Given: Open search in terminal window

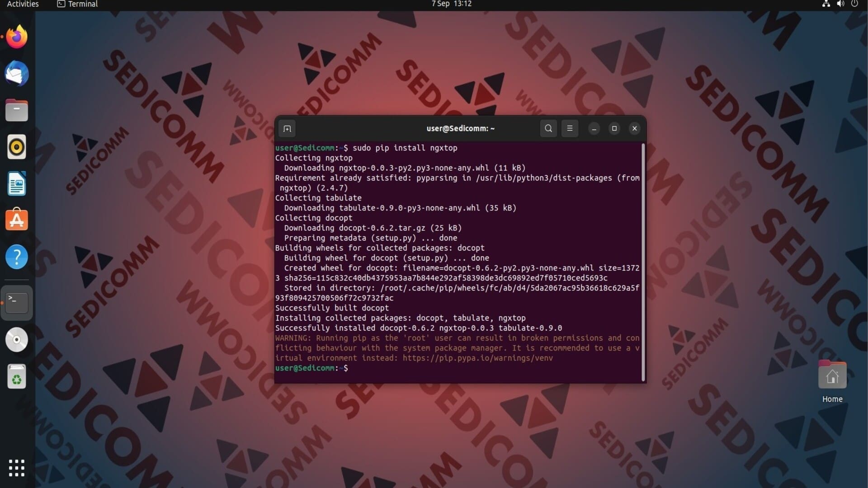Looking at the screenshot, I should 548,128.
